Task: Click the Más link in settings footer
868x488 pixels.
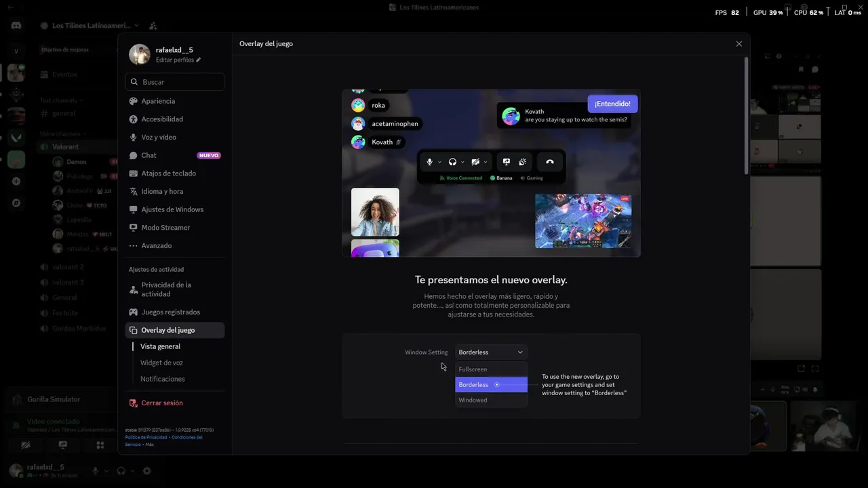Action: coord(150,445)
